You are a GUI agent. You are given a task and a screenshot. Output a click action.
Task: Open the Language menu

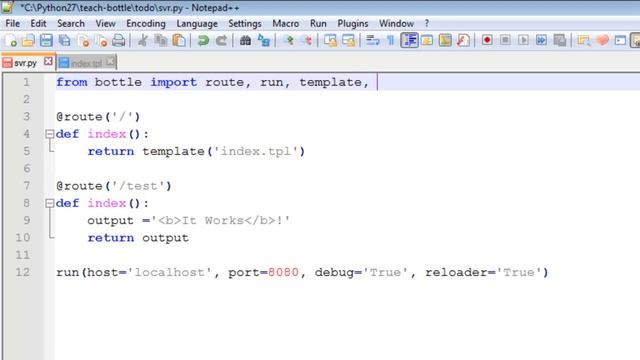pos(197,24)
